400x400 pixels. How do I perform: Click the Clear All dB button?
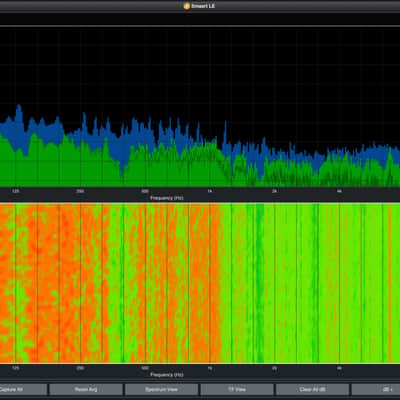coord(313,389)
